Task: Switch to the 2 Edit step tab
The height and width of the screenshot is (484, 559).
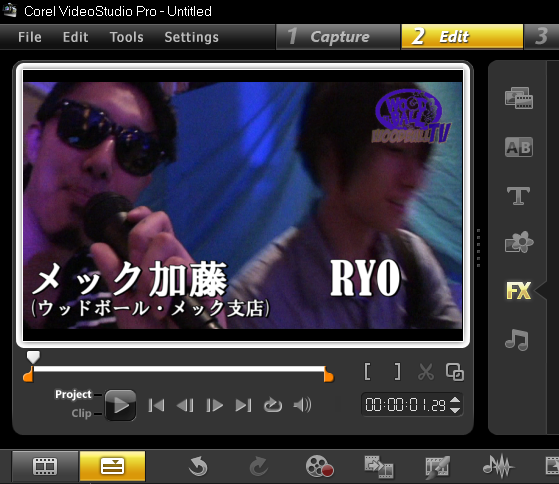Action: pyautogui.click(x=462, y=37)
